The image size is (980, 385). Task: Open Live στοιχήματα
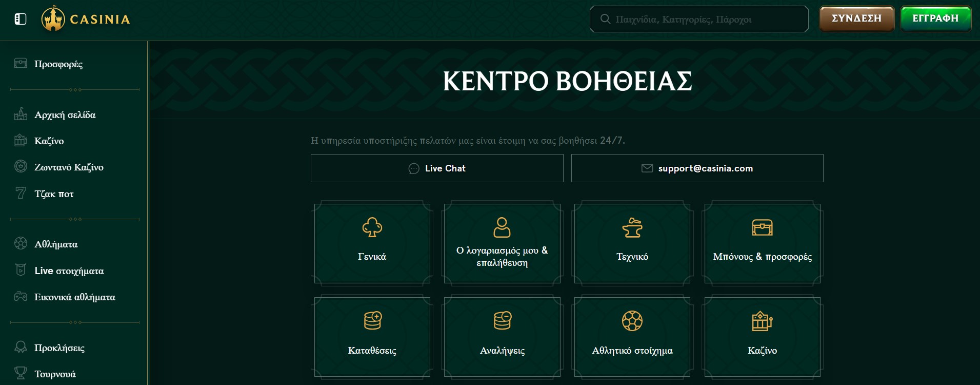point(69,271)
